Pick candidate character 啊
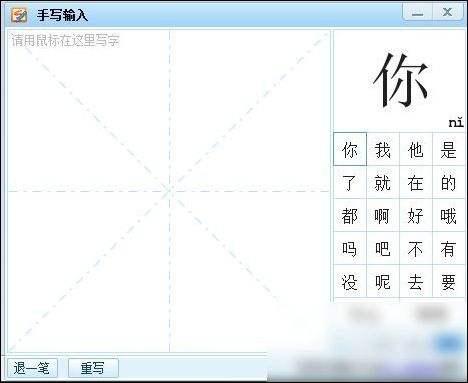The image size is (468, 383). tap(383, 215)
